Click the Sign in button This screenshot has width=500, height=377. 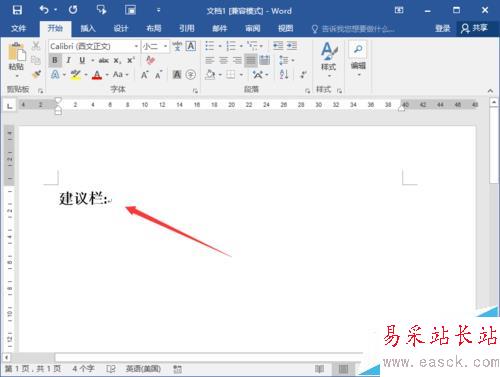point(443,28)
